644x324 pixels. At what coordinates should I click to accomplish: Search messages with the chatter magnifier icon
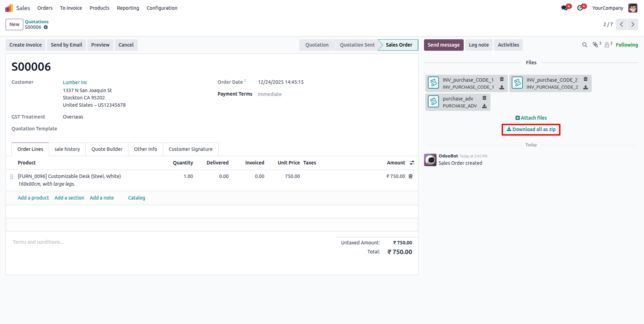coord(585,45)
